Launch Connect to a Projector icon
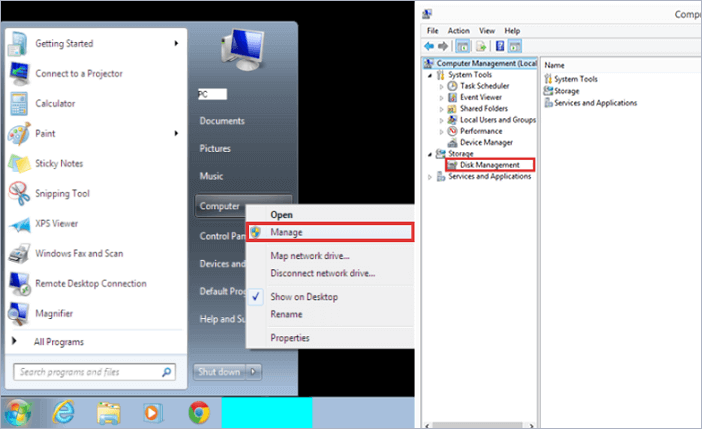 pos(19,73)
